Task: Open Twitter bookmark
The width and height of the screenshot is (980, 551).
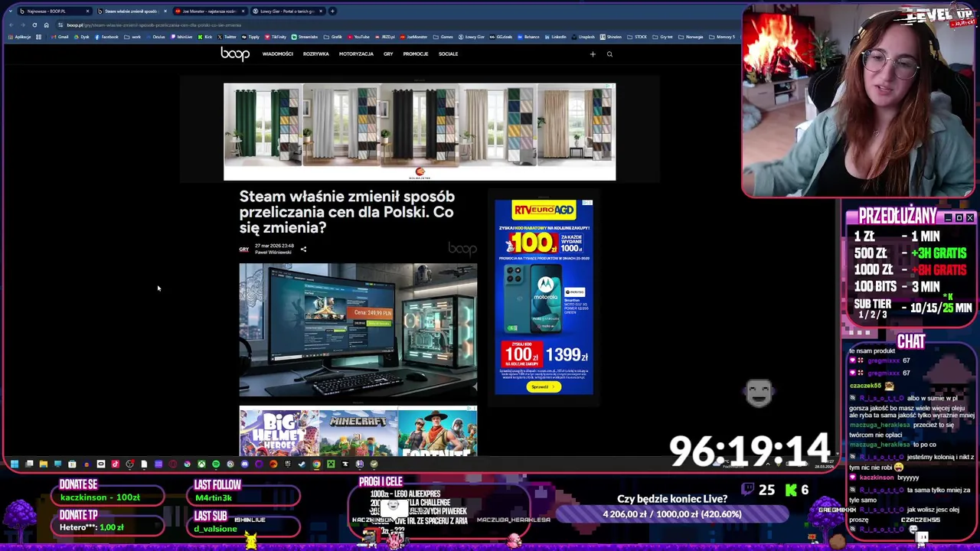Action: 227,37
